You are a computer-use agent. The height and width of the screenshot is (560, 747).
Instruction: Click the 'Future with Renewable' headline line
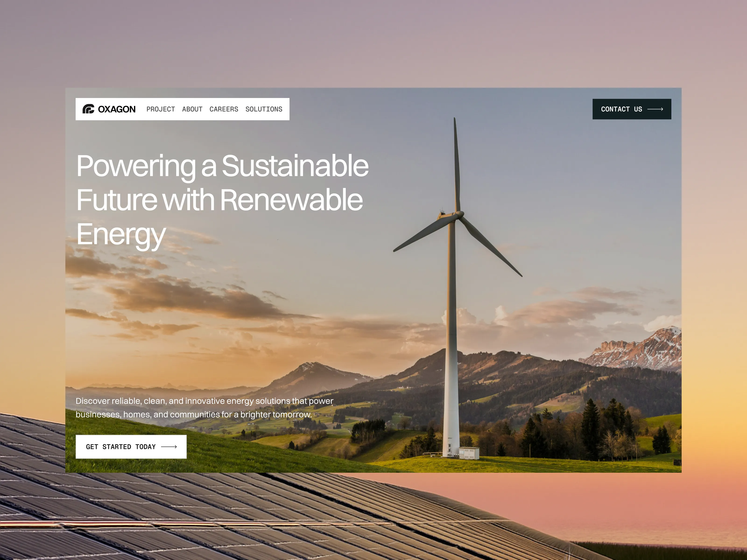(219, 200)
